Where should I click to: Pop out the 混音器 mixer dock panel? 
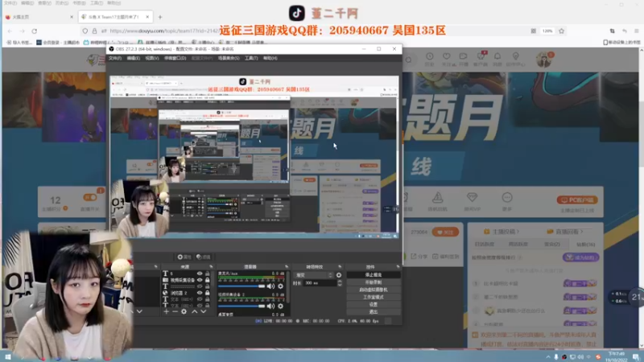pos(287,267)
